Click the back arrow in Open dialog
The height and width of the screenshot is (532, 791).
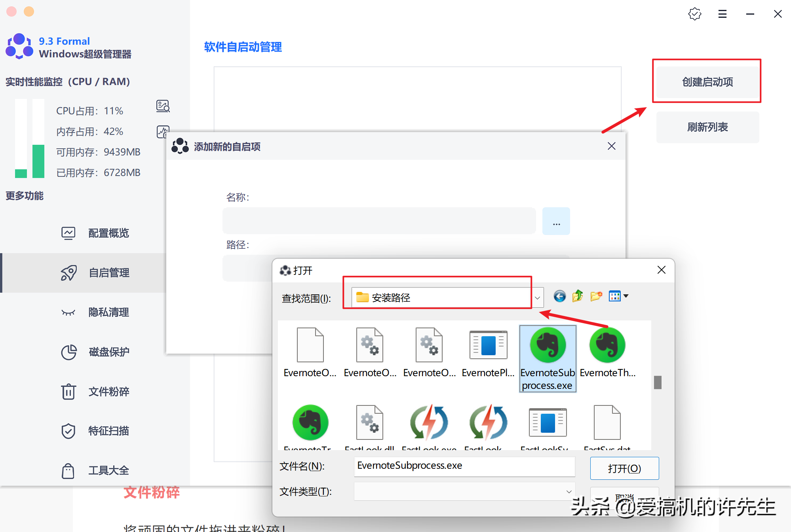(x=559, y=296)
